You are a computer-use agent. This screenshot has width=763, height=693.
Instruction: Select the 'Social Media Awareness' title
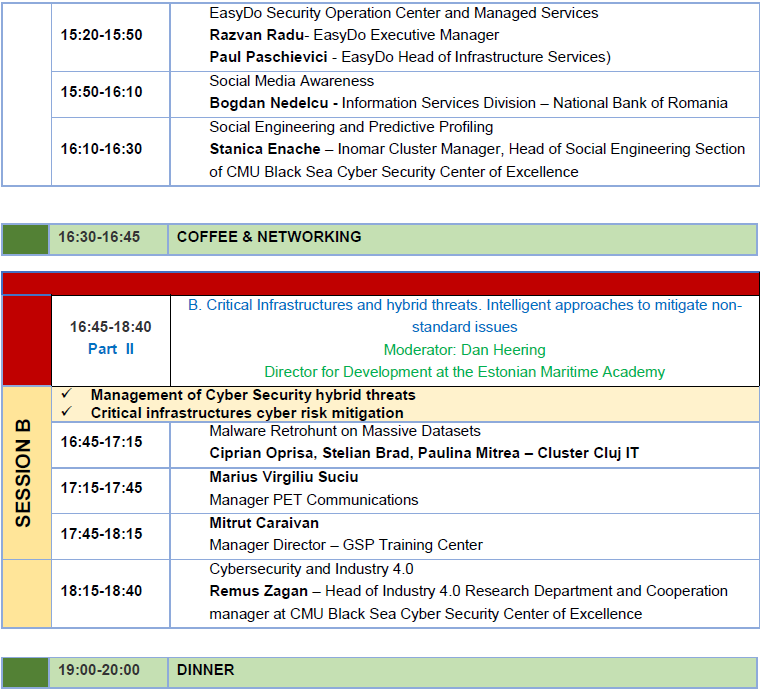point(291,81)
